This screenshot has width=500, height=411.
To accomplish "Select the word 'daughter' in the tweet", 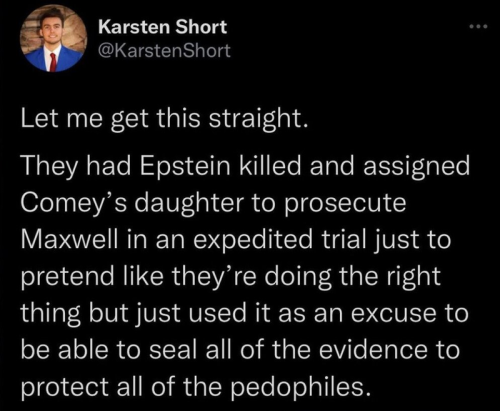I will click(x=189, y=204).
